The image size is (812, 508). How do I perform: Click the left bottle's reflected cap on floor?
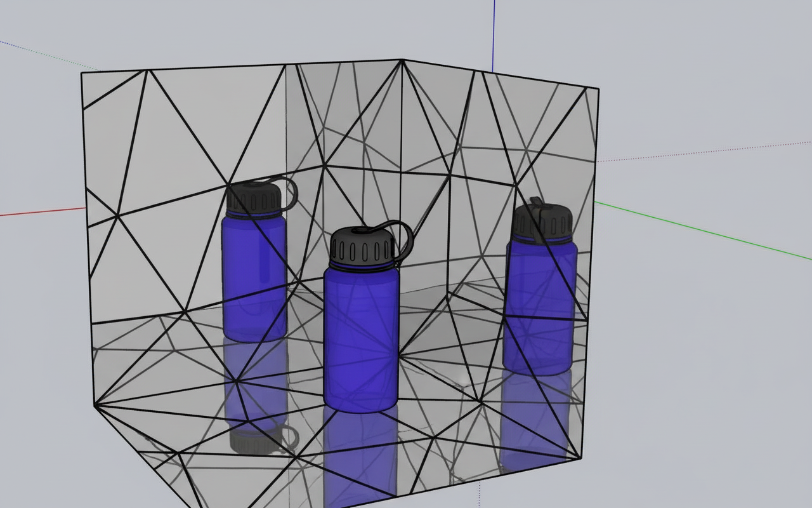(x=257, y=439)
